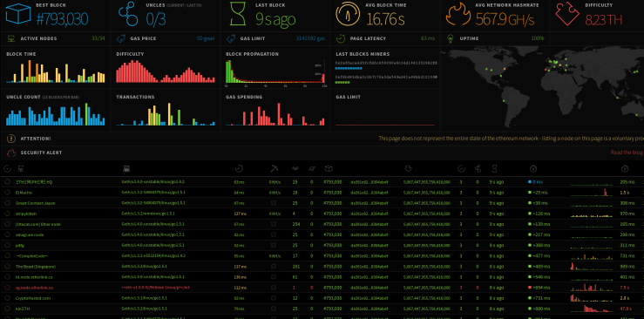
Task: Click the Difficulty bar chart
Action: 165,71
